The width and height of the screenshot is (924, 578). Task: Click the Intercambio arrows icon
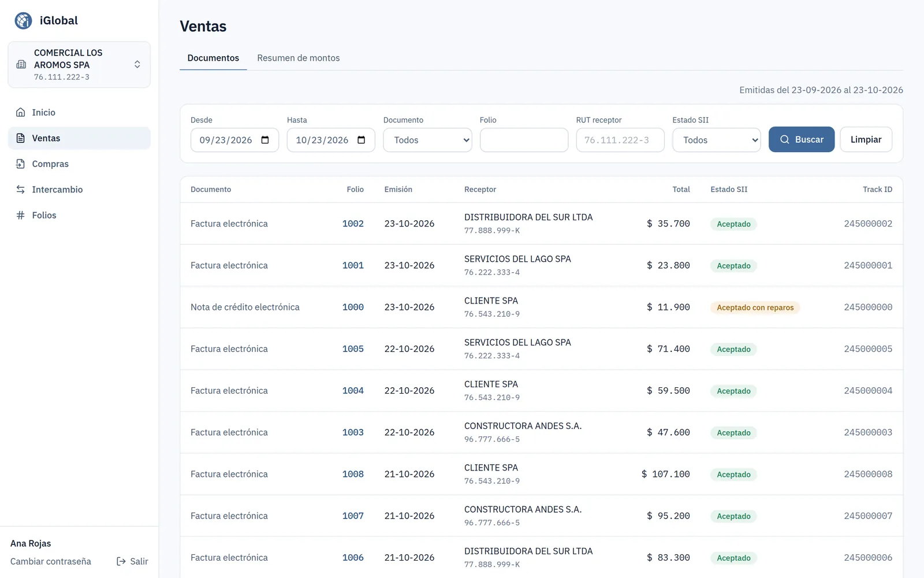(x=21, y=190)
